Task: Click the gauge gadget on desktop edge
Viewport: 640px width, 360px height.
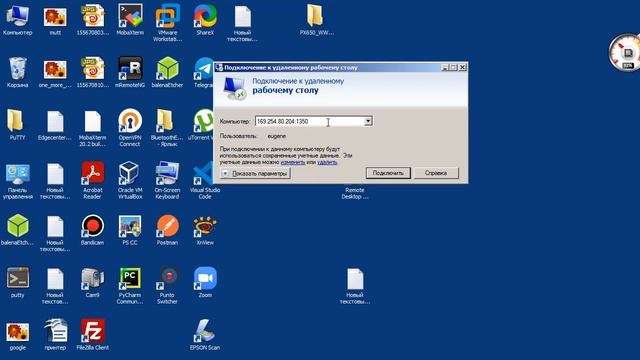Action: [624, 53]
